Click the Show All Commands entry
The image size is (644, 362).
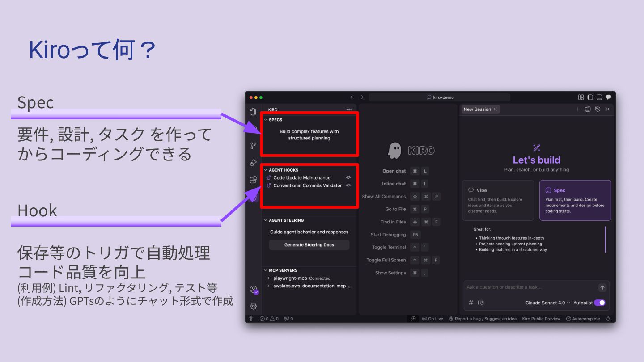pos(401,197)
